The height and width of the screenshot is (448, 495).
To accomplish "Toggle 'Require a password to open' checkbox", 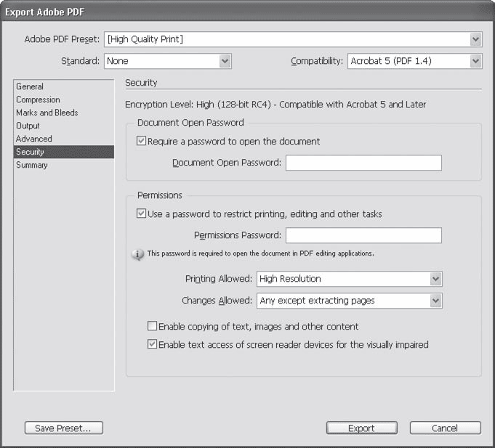I will click(142, 142).
